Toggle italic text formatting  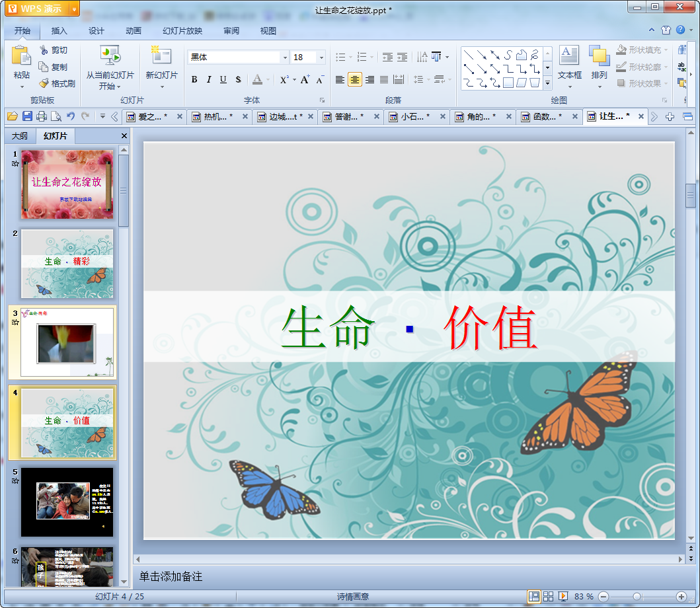[209, 80]
